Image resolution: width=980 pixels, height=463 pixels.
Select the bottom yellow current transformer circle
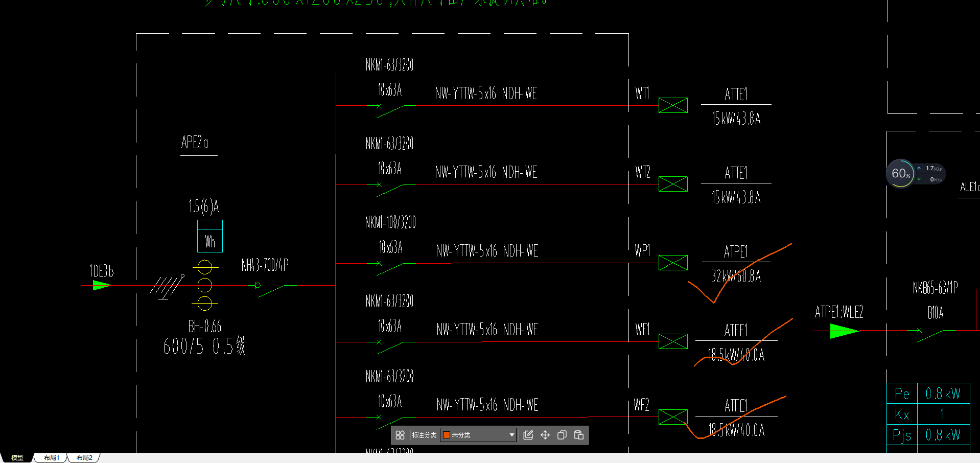point(205,304)
